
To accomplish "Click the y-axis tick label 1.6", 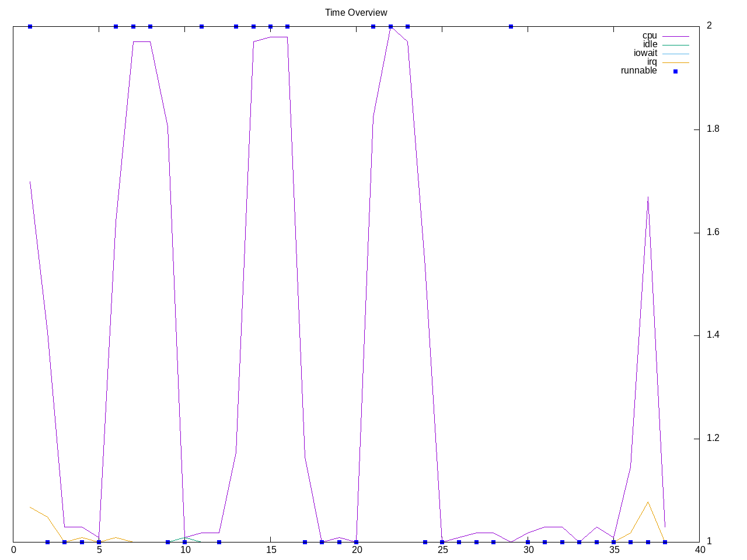I will click(713, 232).
